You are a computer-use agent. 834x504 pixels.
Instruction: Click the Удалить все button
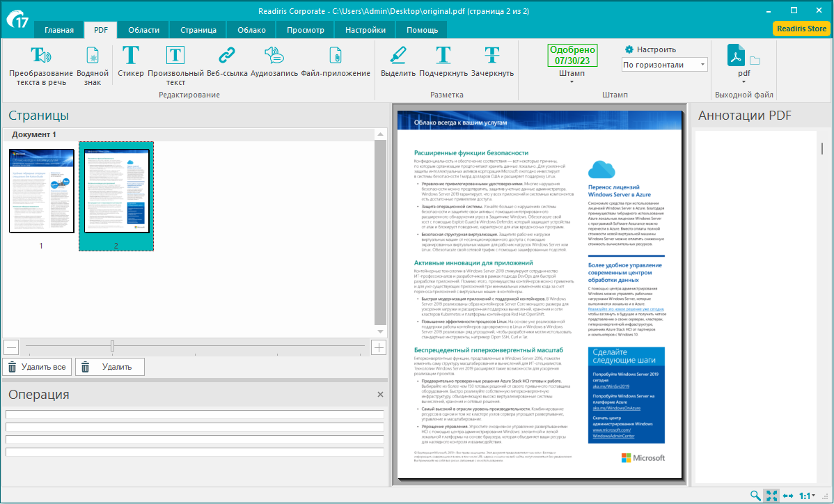[x=37, y=367]
